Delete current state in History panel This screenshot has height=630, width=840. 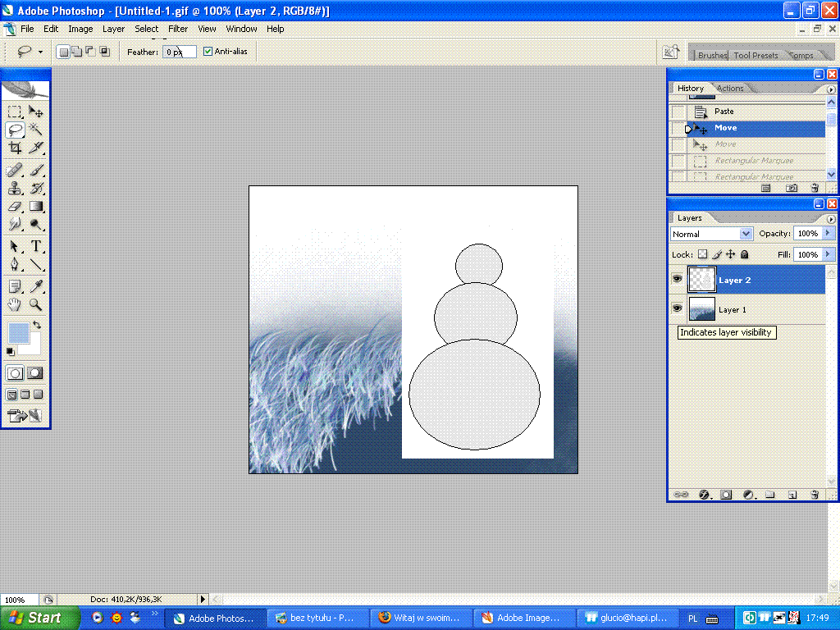[x=815, y=188]
